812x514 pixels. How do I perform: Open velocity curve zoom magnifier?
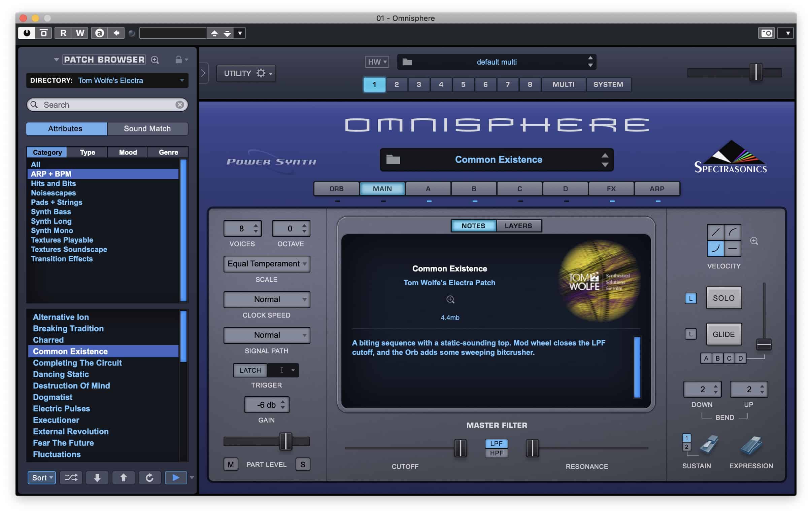(x=754, y=241)
